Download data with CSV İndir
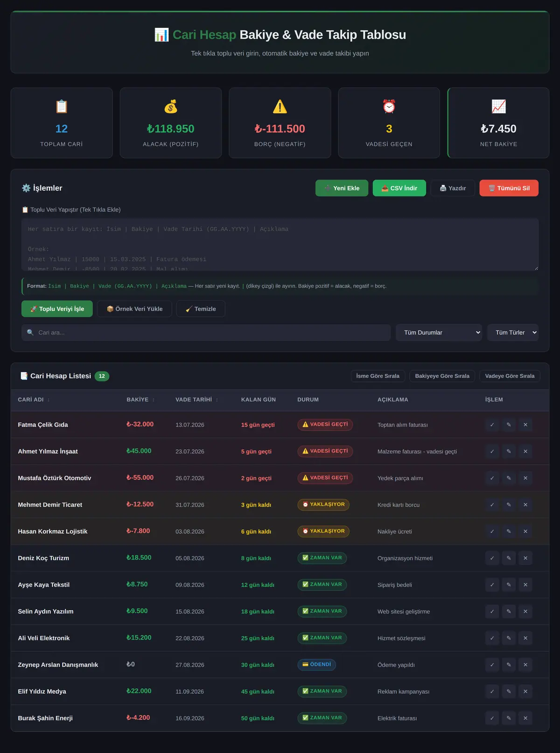Image resolution: width=560 pixels, height=753 pixels. point(399,188)
